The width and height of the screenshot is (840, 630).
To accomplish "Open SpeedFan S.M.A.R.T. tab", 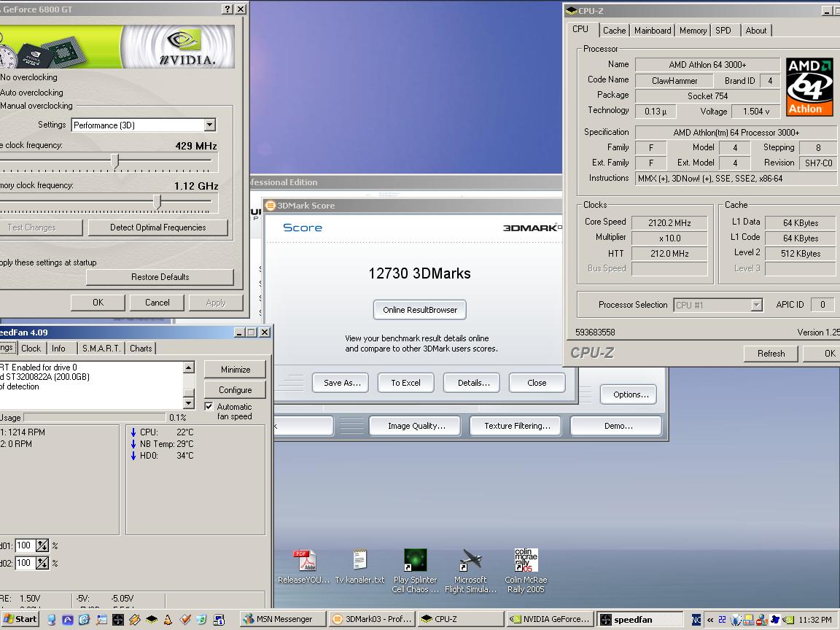I will point(101,349).
